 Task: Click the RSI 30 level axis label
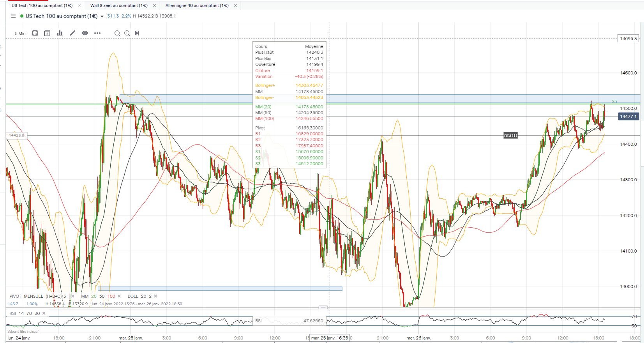tap(634, 326)
